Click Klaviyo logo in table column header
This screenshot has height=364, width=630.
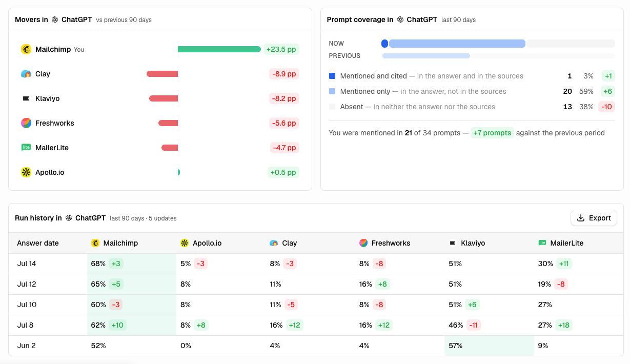pyautogui.click(x=453, y=243)
